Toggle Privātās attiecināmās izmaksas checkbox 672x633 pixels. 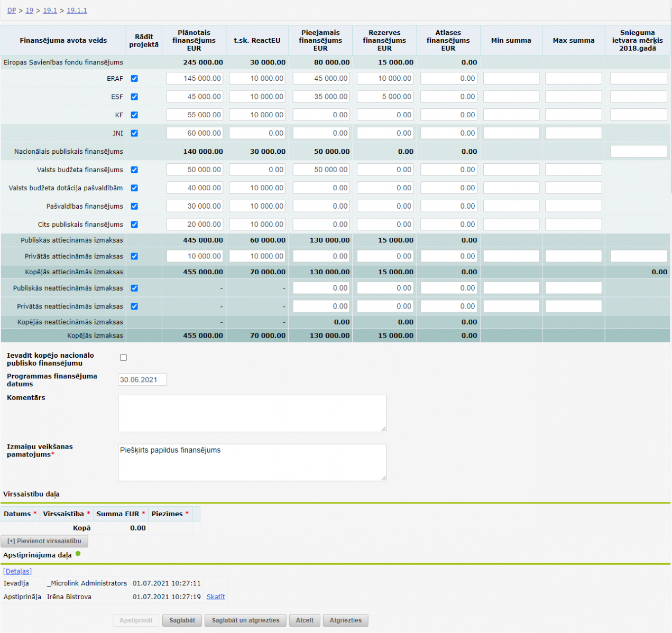[134, 256]
